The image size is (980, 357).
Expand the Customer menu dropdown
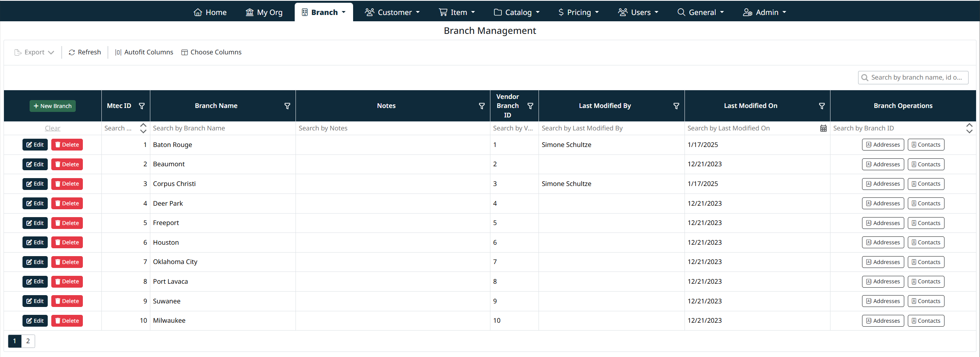[392, 12]
